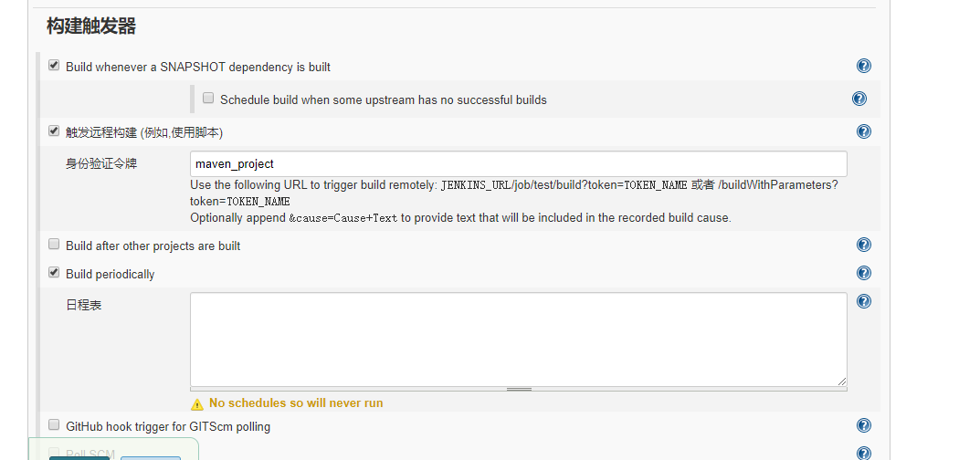This screenshot has height=460, width=980.
Task: Grab the textarea bottom resize bar
Action: tap(518, 389)
